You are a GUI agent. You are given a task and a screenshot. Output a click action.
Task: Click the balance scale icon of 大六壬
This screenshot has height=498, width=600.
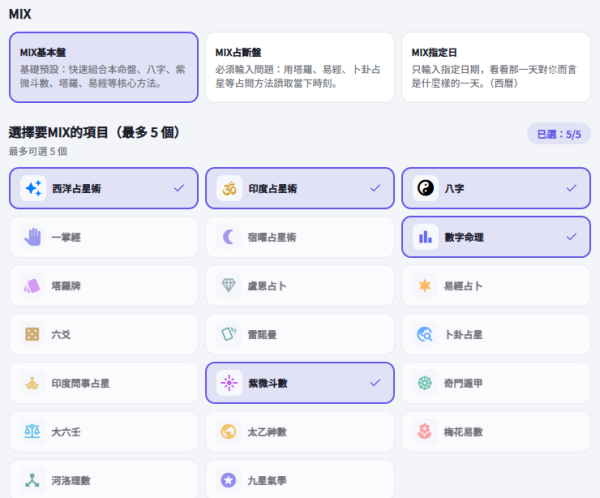[33, 431]
